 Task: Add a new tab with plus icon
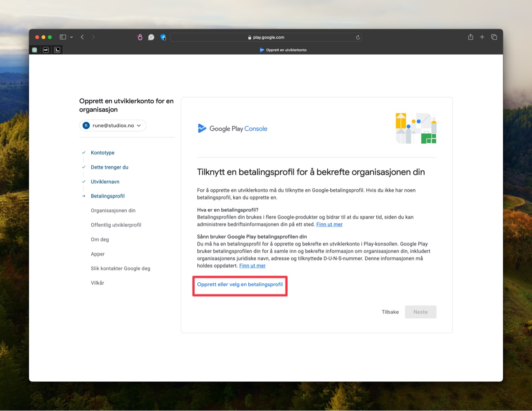[x=482, y=37]
